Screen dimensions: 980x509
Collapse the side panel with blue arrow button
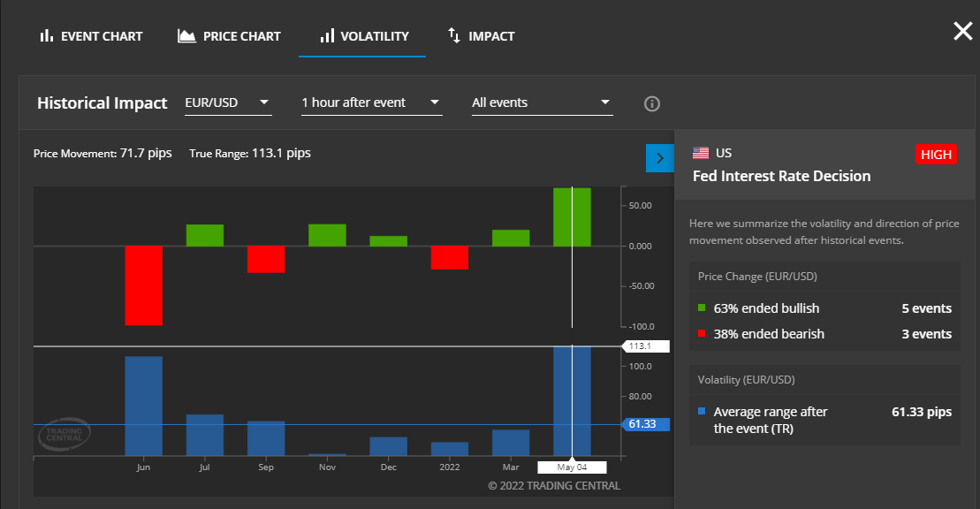tap(659, 158)
